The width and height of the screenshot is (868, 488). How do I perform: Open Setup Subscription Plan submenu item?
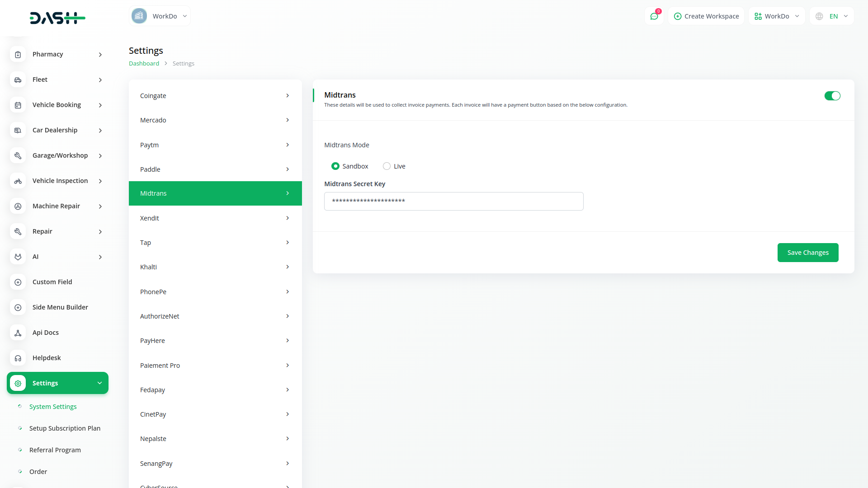(65, 428)
